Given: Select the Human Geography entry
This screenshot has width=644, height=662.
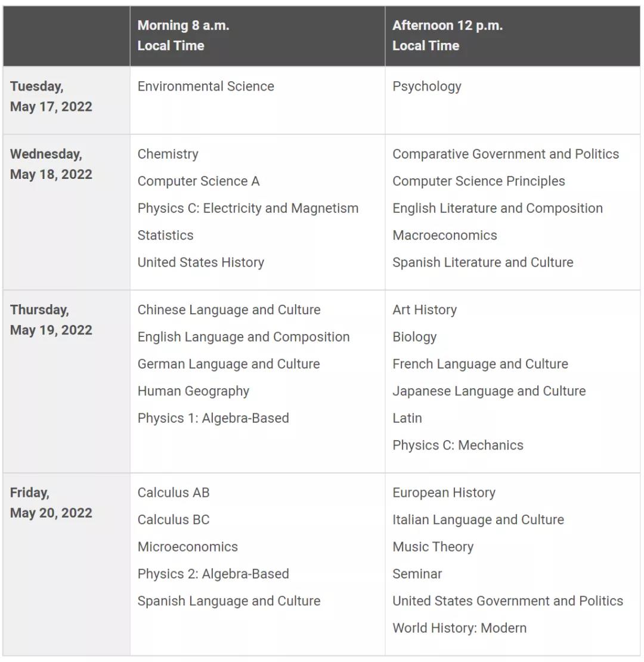Looking at the screenshot, I should pyautogui.click(x=193, y=391).
